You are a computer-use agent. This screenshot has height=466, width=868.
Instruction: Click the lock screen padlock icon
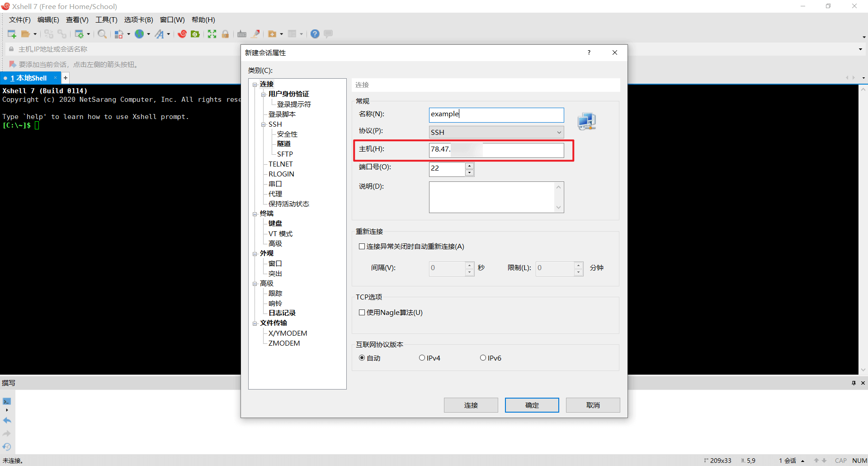pos(225,34)
